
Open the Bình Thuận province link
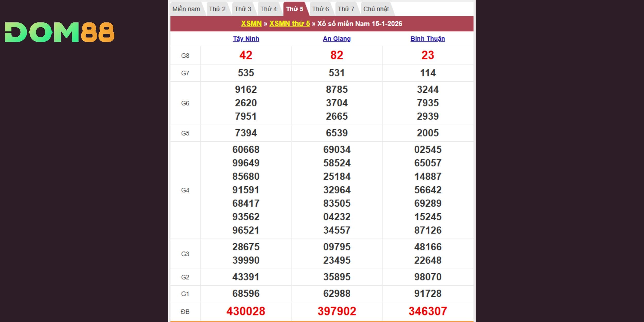pos(428,39)
